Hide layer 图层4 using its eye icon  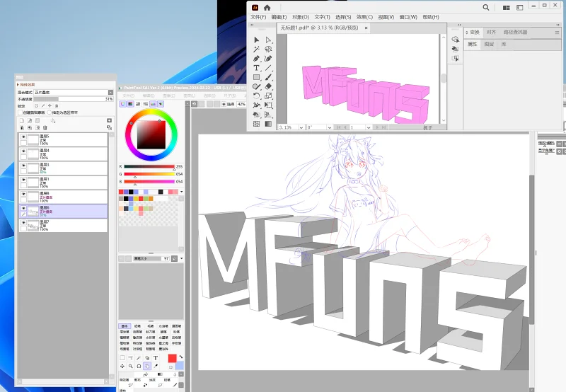click(x=23, y=151)
